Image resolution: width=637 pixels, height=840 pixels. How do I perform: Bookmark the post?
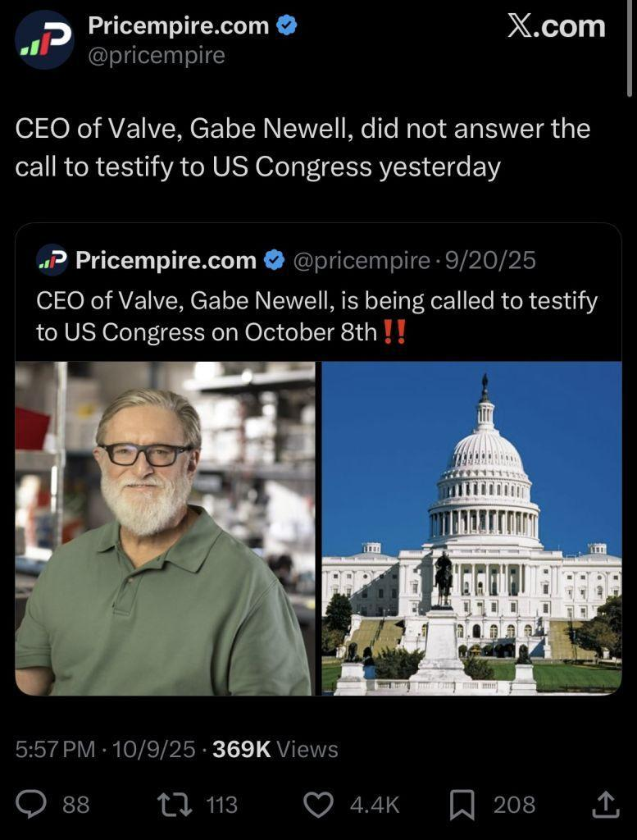point(462,806)
